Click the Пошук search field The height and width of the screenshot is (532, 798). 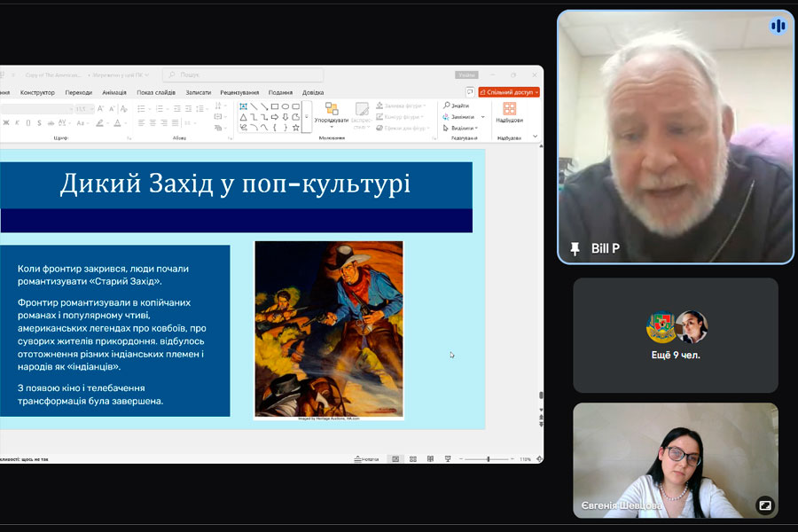coord(242,75)
